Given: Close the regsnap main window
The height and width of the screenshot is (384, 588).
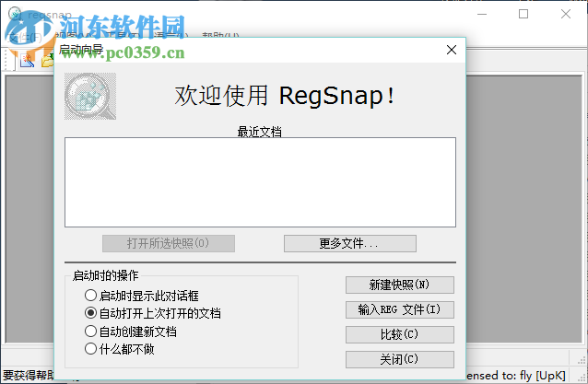Looking at the screenshot, I should click(566, 14).
